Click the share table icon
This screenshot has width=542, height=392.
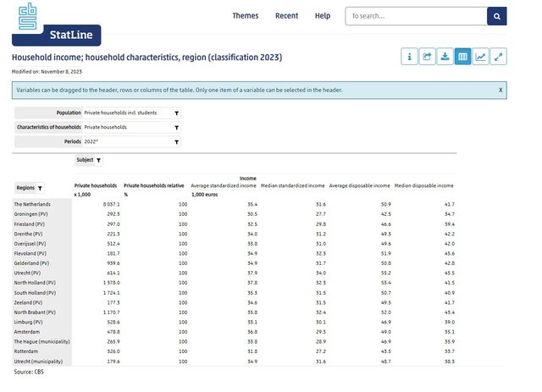coord(428,57)
